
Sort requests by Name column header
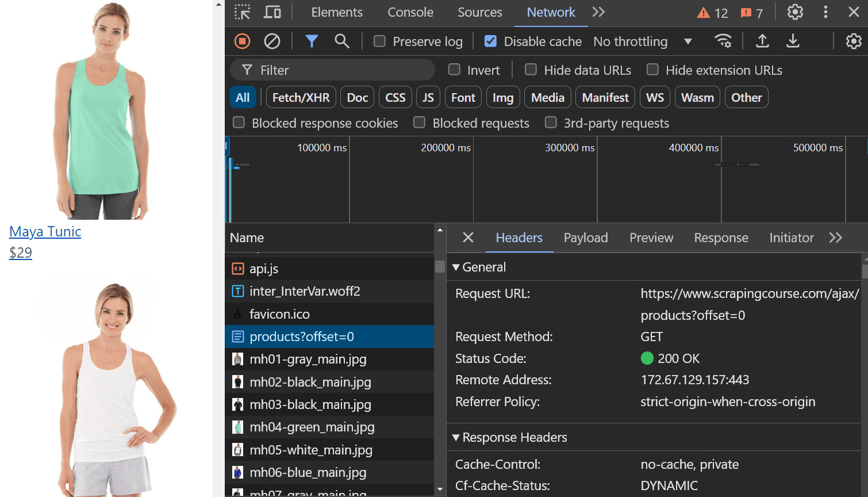click(329, 238)
